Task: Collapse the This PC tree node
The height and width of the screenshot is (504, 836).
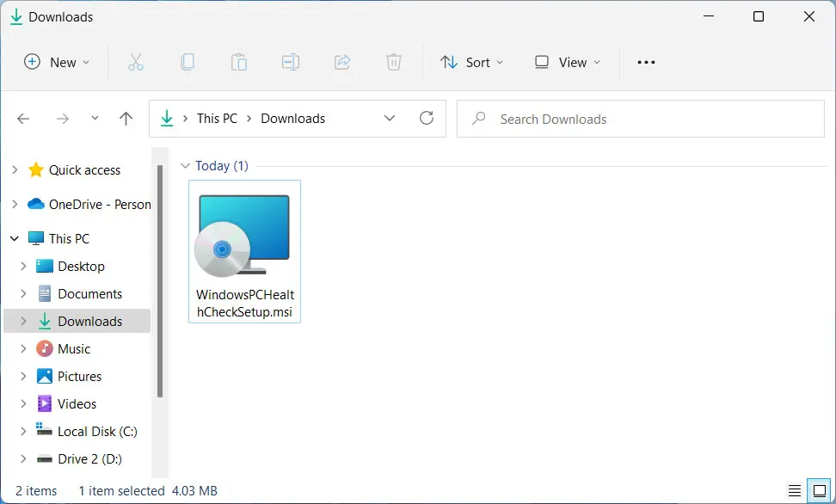Action: [x=15, y=238]
